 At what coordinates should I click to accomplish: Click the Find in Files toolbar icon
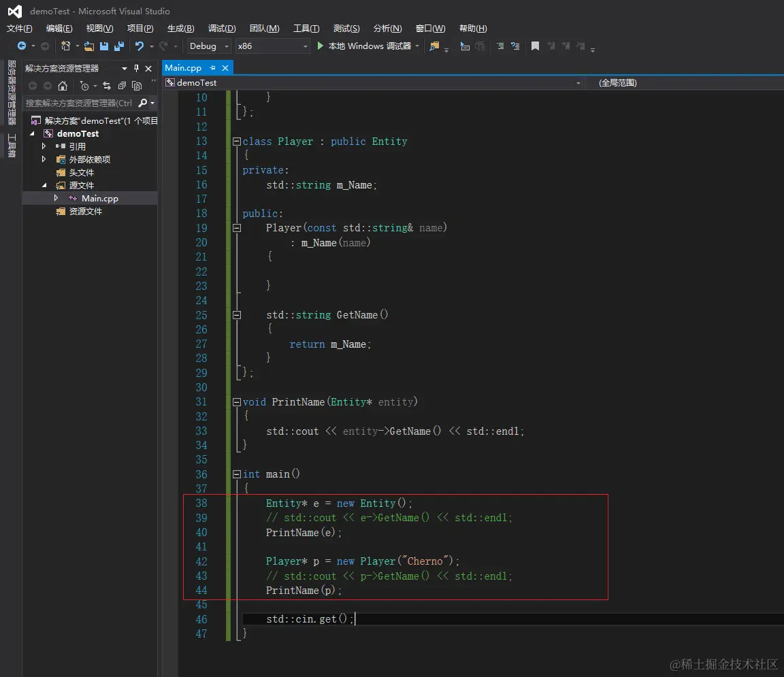click(434, 46)
